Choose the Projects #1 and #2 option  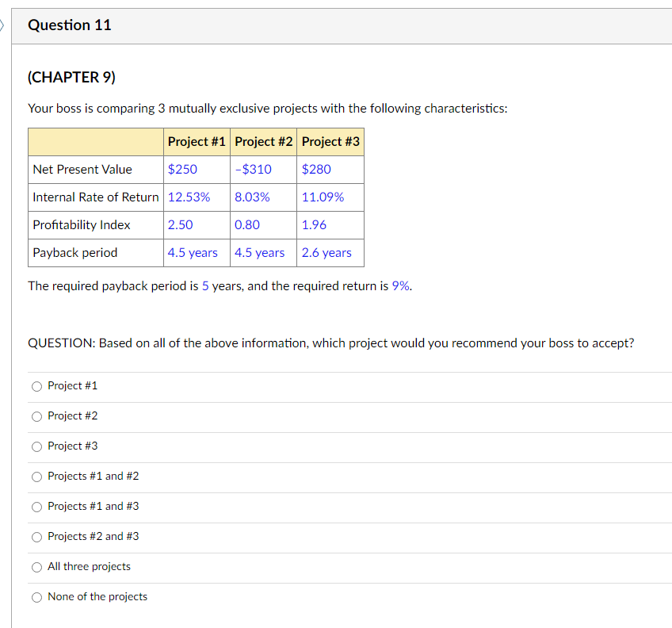[x=36, y=477]
